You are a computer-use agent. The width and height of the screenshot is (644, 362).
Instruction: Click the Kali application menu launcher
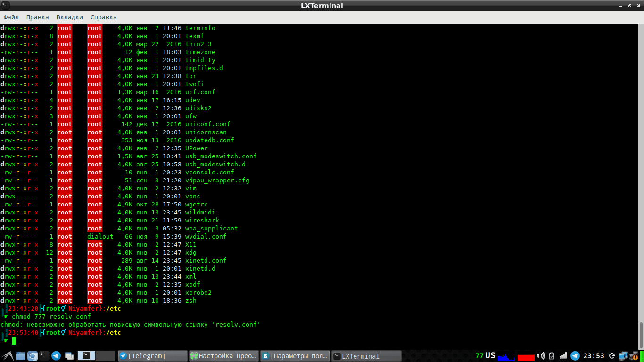pos(7,356)
